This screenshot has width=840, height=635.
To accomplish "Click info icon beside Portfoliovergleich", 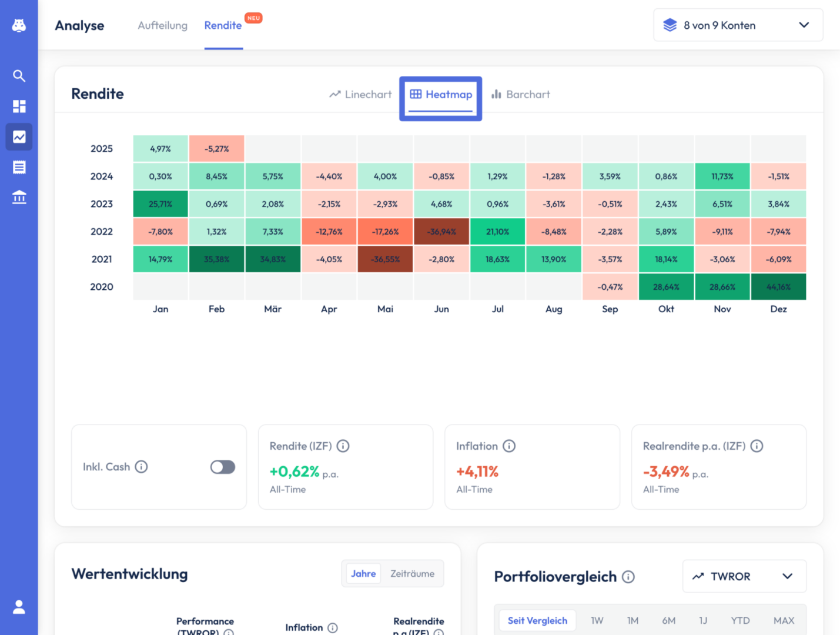I will tap(628, 577).
